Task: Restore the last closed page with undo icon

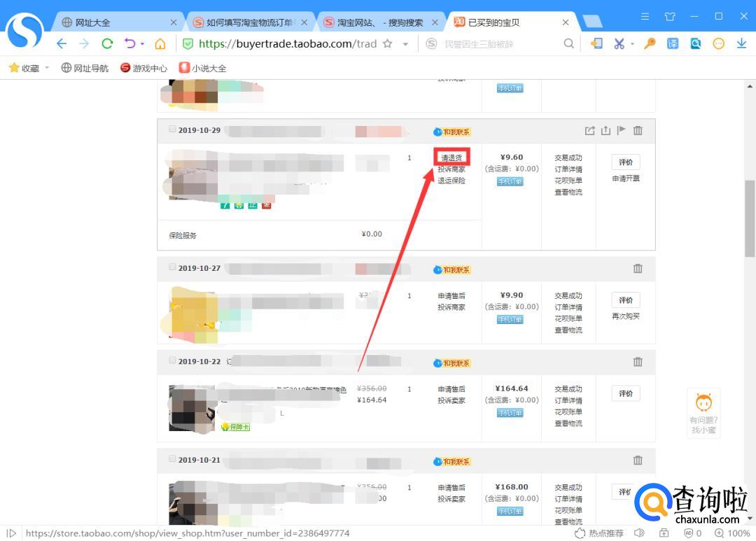Action: coord(129,43)
